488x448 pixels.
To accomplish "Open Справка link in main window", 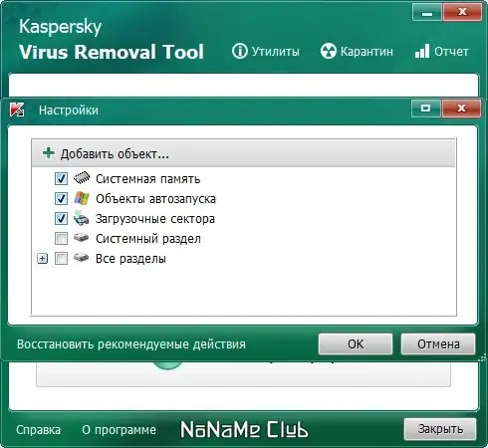I will point(39,430).
